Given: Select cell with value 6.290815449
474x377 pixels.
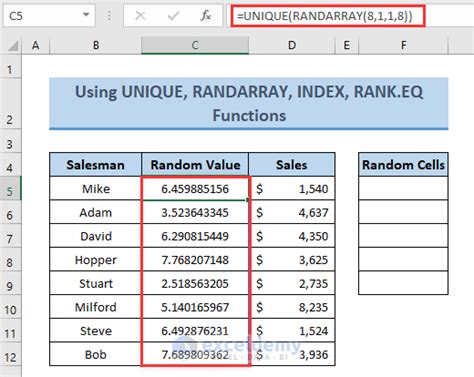Looking at the screenshot, I should pyautogui.click(x=195, y=236).
